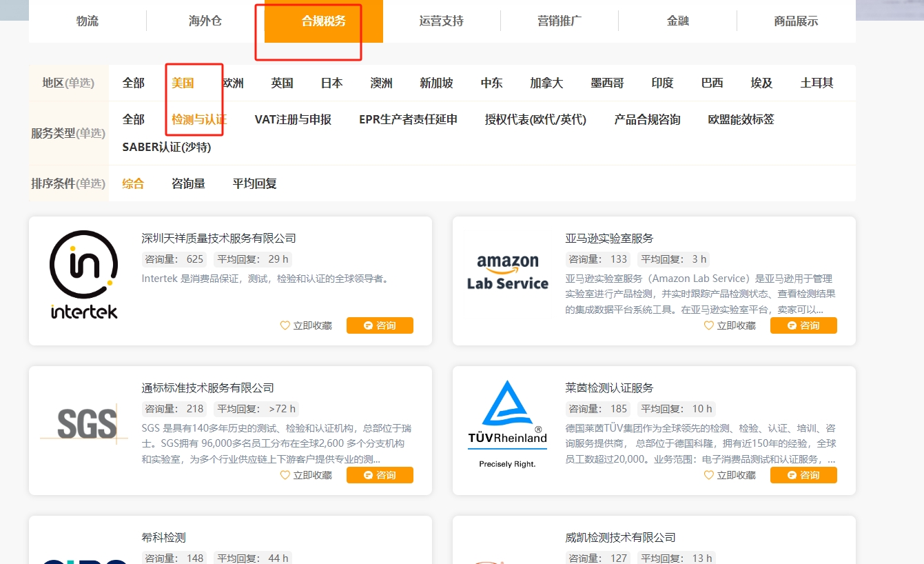
Task: Select 全部 in the 地区 filter row
Action: pyautogui.click(x=134, y=83)
